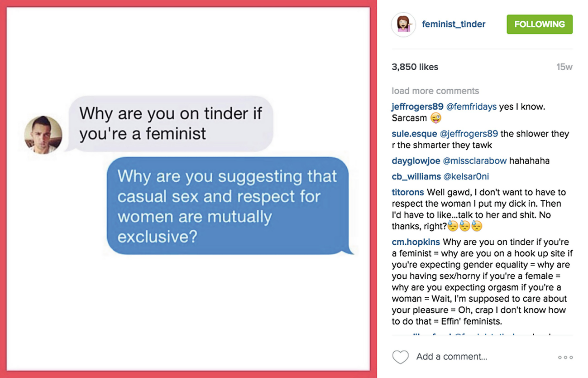Open feminist_tinder profile username link
This screenshot has height=378, width=588.
(454, 24)
